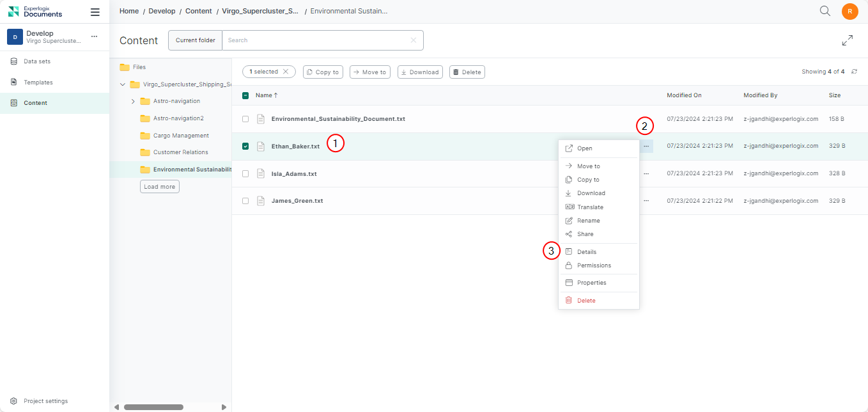Viewport: 868px width, 412px height.
Task: Toggle the select-all checkbox in header
Action: [x=245, y=95]
